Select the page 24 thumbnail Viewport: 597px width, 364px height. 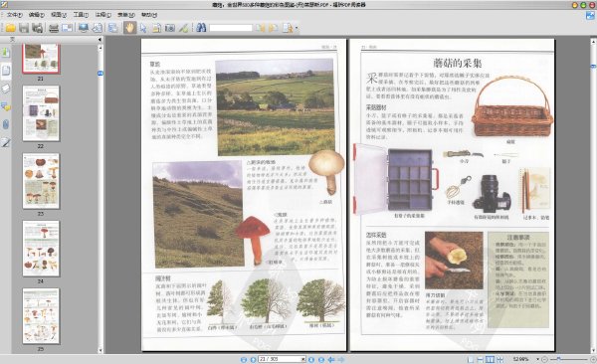click(x=41, y=249)
